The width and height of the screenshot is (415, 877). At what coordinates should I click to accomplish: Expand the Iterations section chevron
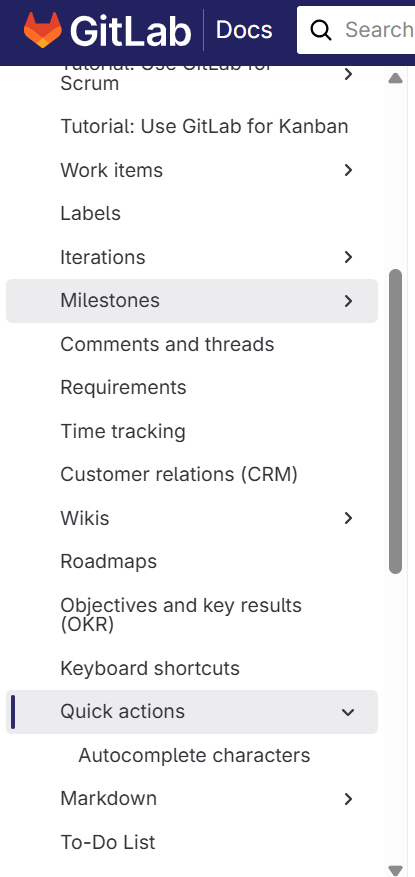tap(348, 257)
